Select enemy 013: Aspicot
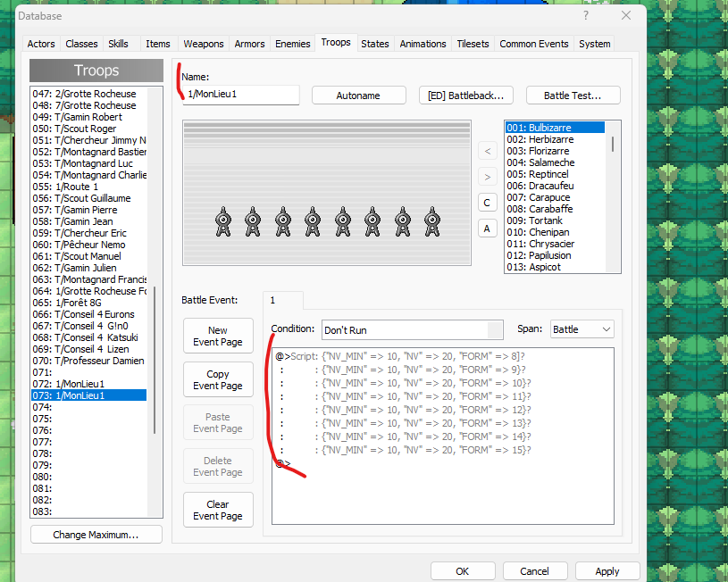Image resolution: width=728 pixels, height=582 pixels. [x=555, y=267]
